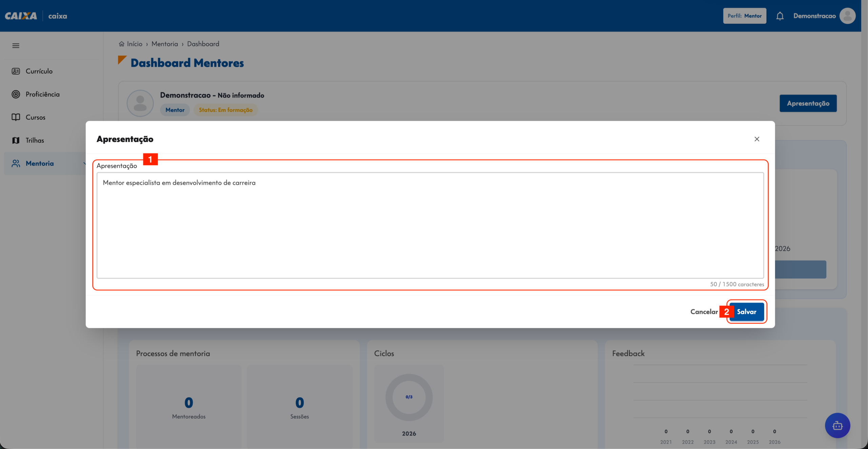The height and width of the screenshot is (449, 868).
Task: Click the Apresentação button on the dashboard
Action: [x=808, y=103]
